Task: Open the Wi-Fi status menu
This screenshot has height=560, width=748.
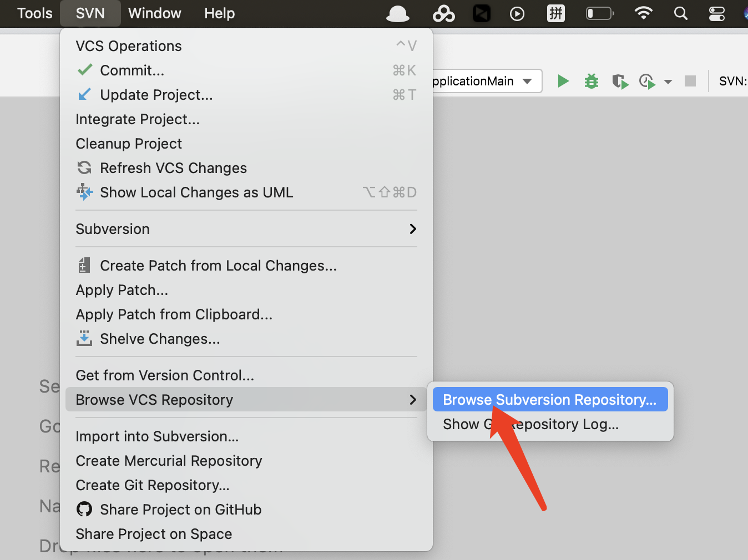Action: (x=644, y=13)
